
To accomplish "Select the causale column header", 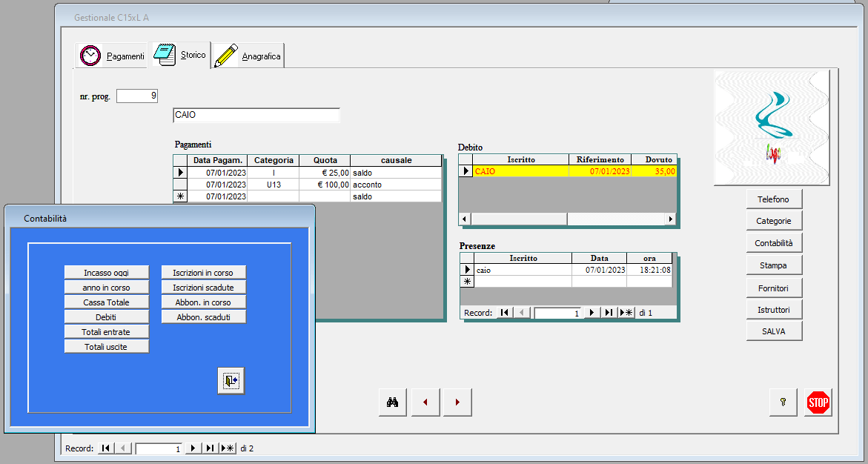I will tap(397, 160).
